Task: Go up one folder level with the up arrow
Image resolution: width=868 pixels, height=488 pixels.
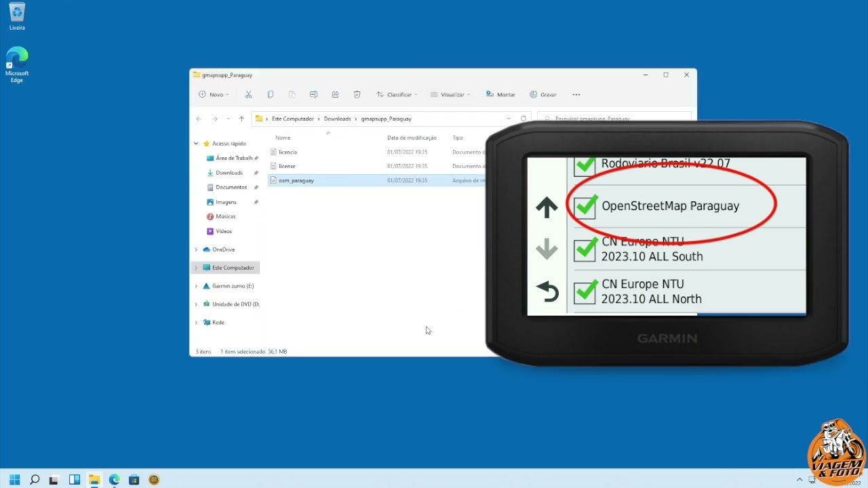Action: coord(241,119)
